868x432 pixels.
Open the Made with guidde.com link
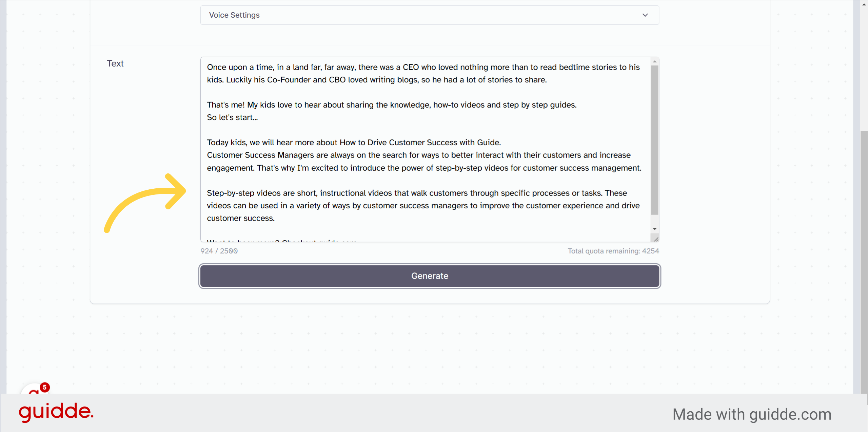pyautogui.click(x=752, y=414)
